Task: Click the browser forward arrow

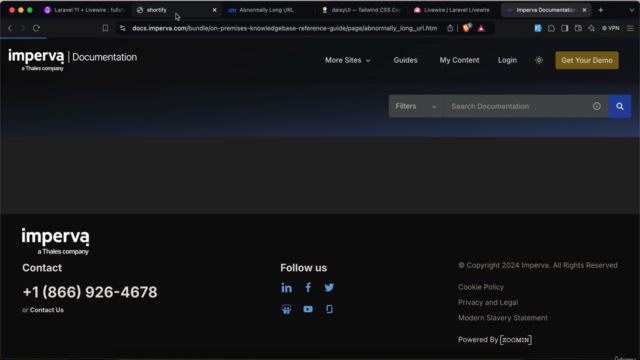Action: (23, 28)
